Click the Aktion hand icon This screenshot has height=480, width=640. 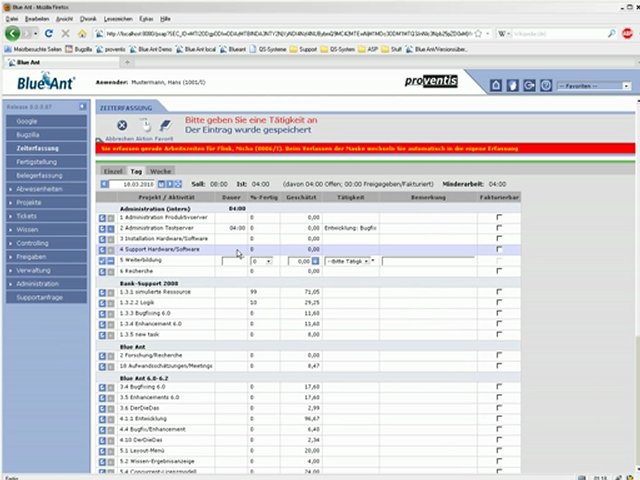coord(144,125)
